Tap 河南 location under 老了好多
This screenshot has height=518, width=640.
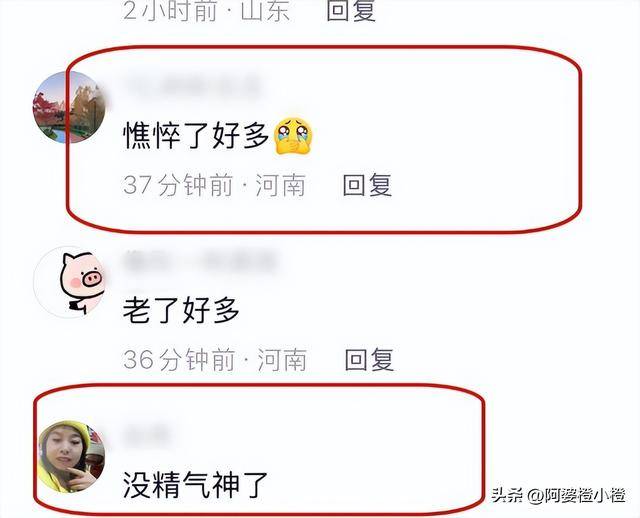pyautogui.click(x=282, y=360)
